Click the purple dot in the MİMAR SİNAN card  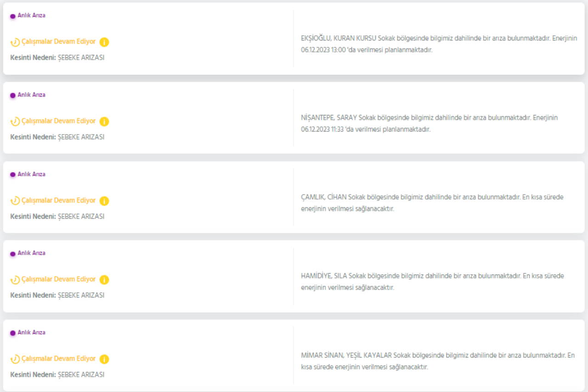[x=13, y=333]
